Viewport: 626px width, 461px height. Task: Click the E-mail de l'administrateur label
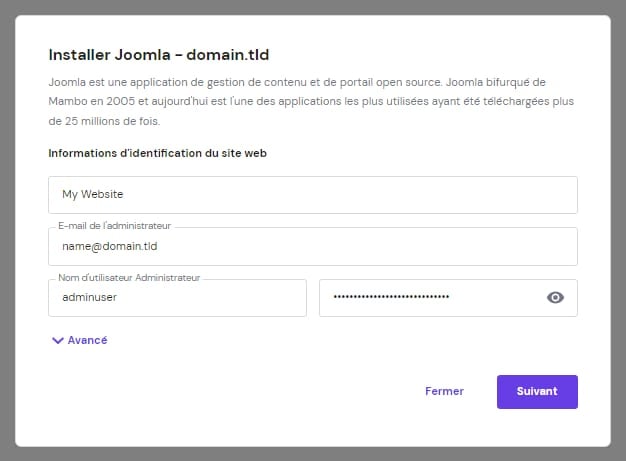[x=114, y=227]
